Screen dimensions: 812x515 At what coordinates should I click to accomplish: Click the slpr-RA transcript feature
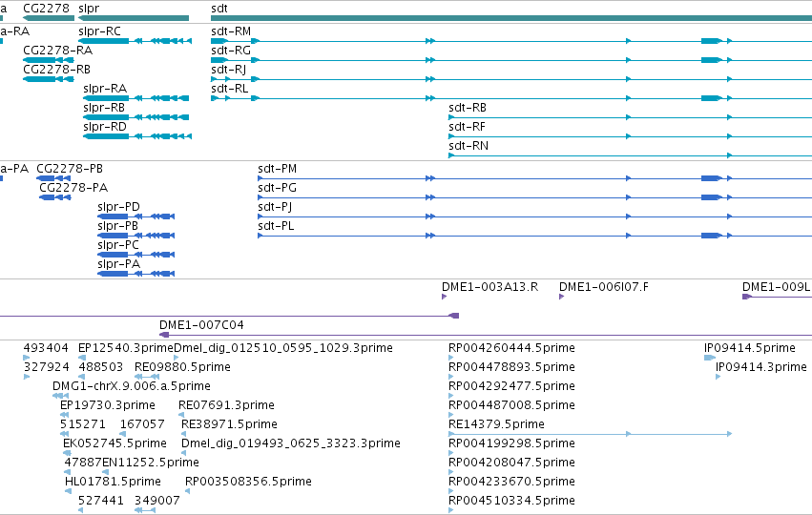[136, 98]
